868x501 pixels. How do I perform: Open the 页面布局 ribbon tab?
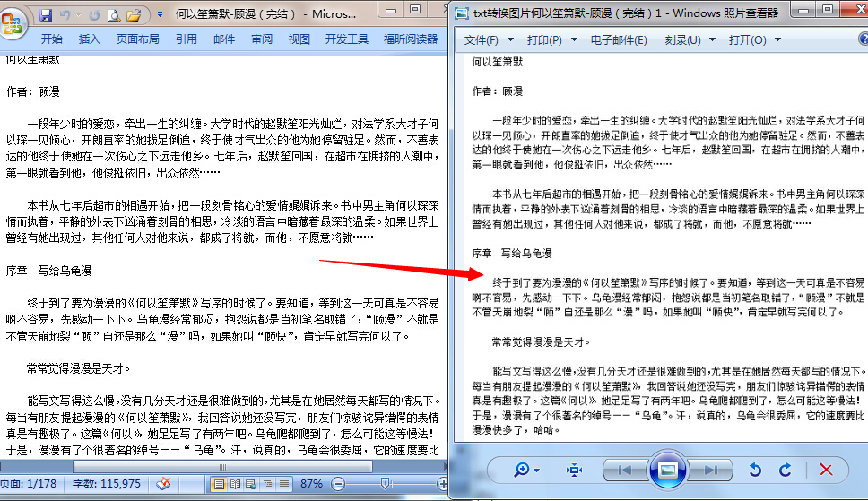(138, 39)
